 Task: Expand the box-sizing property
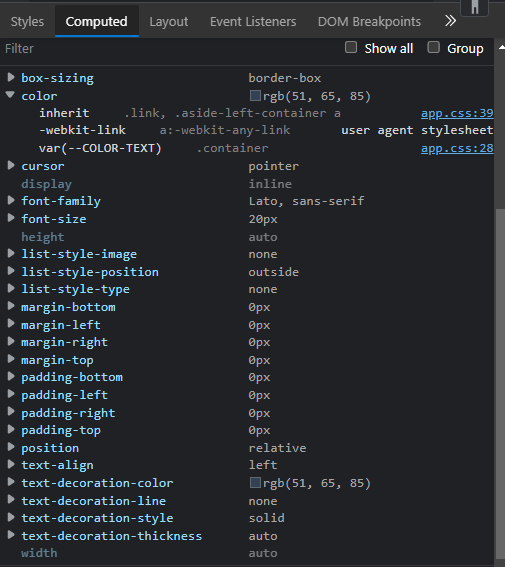tap(11, 77)
